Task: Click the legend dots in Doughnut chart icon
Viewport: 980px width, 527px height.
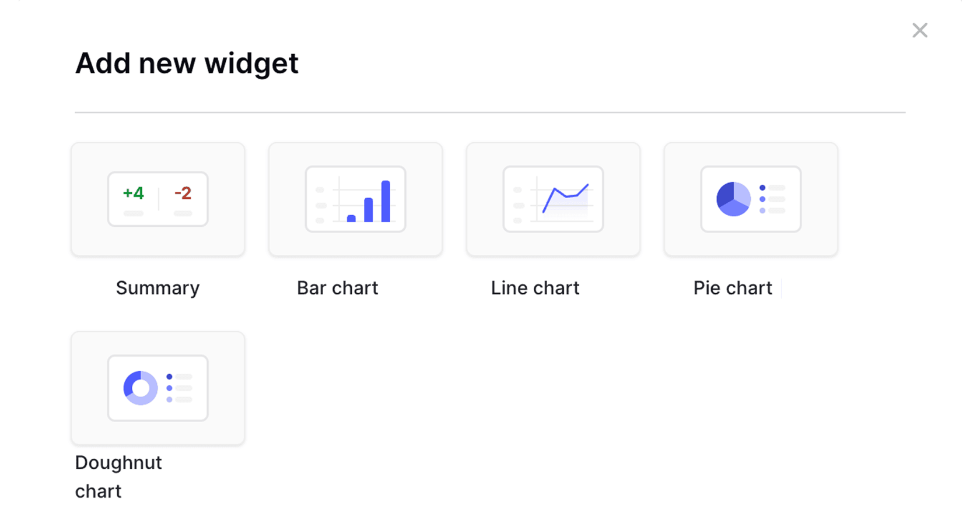Action: (169, 388)
